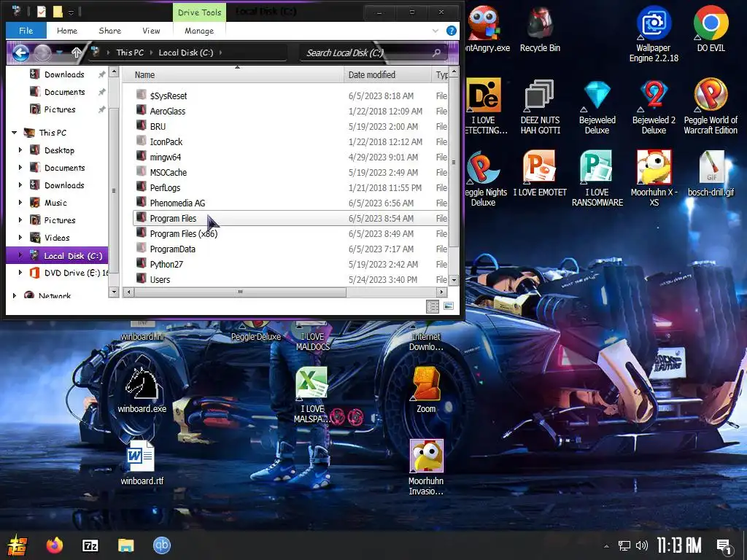Launch Firefox from the taskbar
Screen dimensions: 747x560
pyautogui.click(x=54, y=545)
